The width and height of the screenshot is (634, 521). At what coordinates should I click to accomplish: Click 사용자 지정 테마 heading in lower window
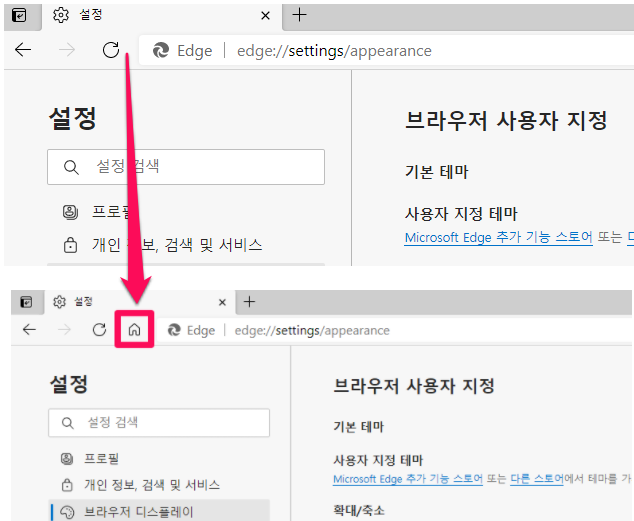coord(378,460)
